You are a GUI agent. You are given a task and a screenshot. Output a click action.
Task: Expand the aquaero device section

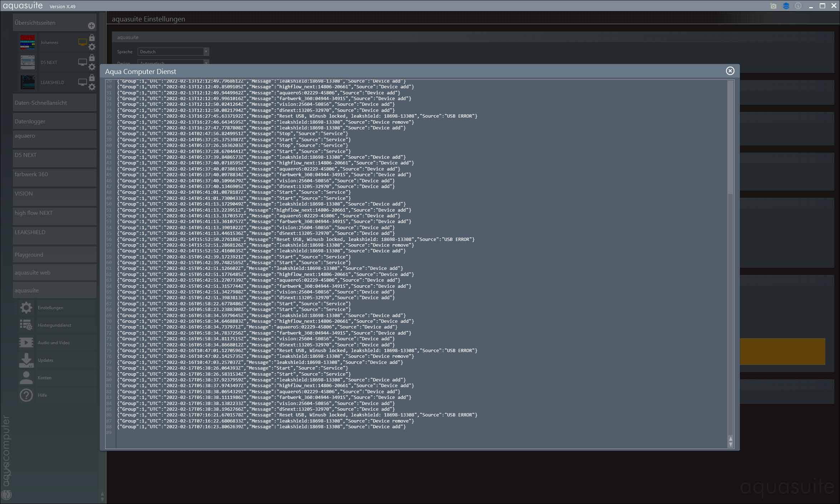click(55, 139)
